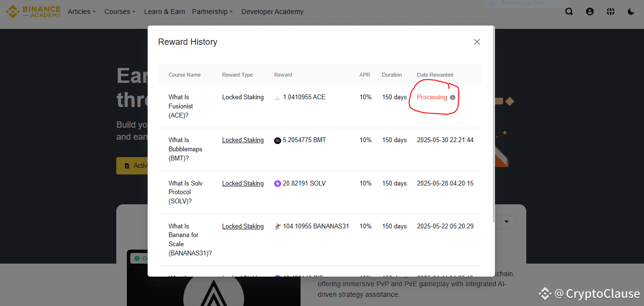Click course name What Is Fusionist (ACE)?
This screenshot has height=306, width=644.
181,106
